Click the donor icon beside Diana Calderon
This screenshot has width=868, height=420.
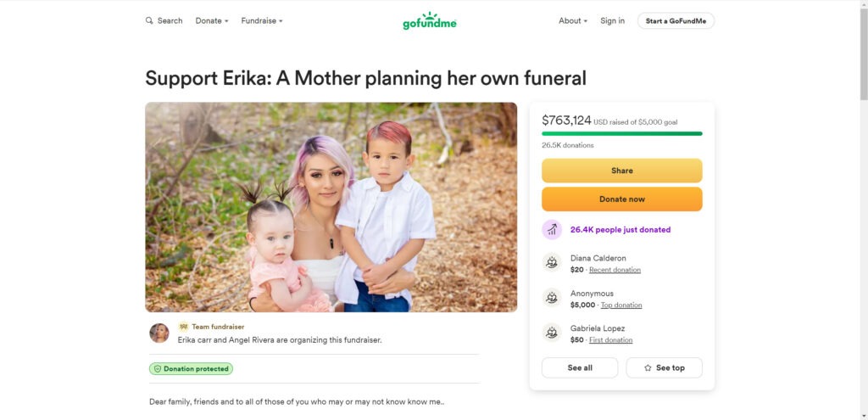click(553, 263)
